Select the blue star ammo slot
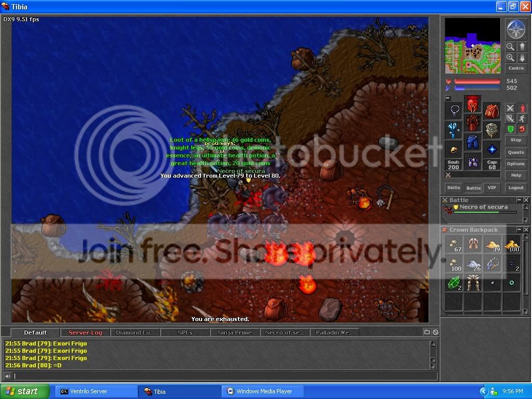The height and width of the screenshot is (399, 532). point(491,149)
